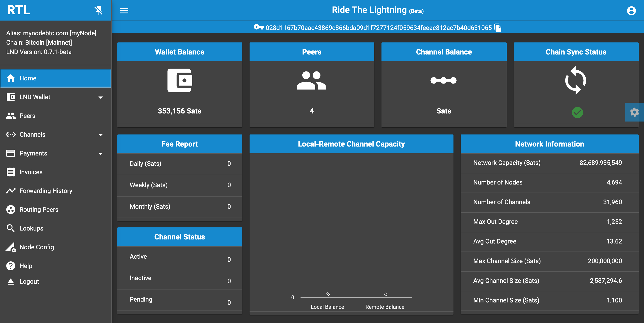The width and height of the screenshot is (644, 323).
Task: Click the Help question mark icon
Action: pyautogui.click(x=11, y=266)
